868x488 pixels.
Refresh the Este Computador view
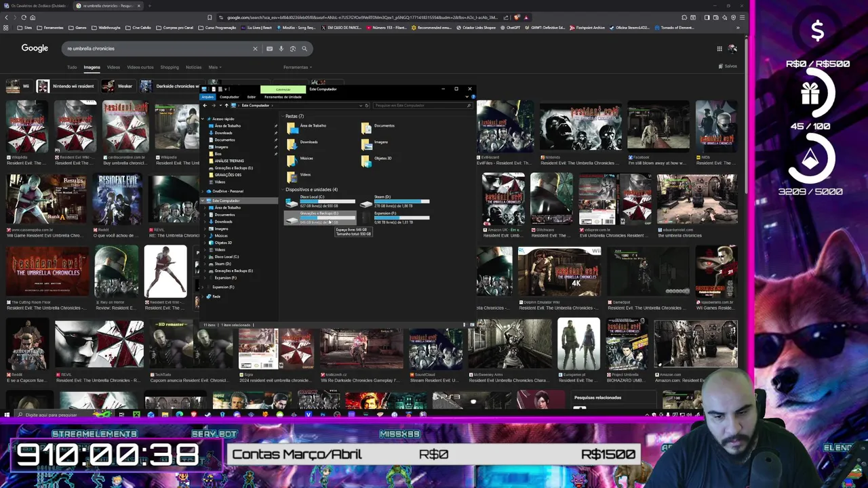[x=367, y=106]
